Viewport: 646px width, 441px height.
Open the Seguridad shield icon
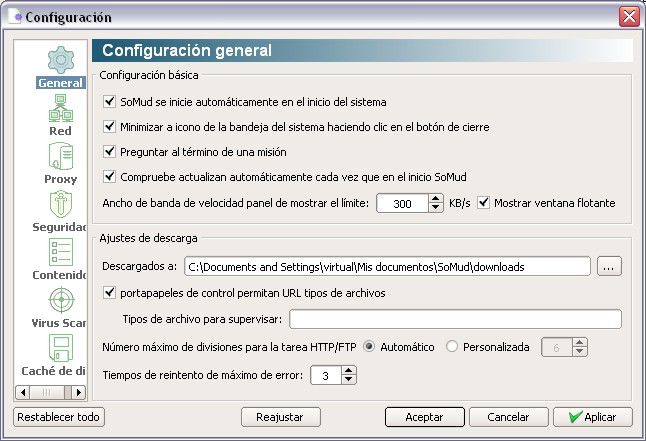61,204
